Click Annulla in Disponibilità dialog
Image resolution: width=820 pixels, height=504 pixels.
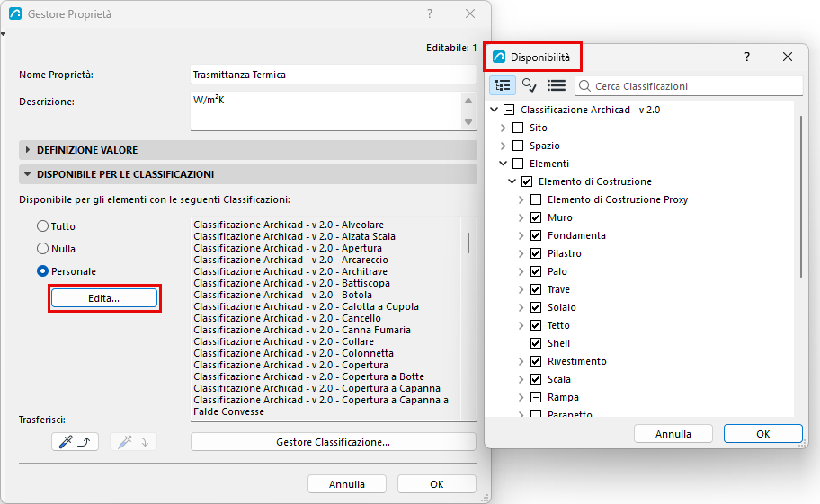tap(673, 434)
